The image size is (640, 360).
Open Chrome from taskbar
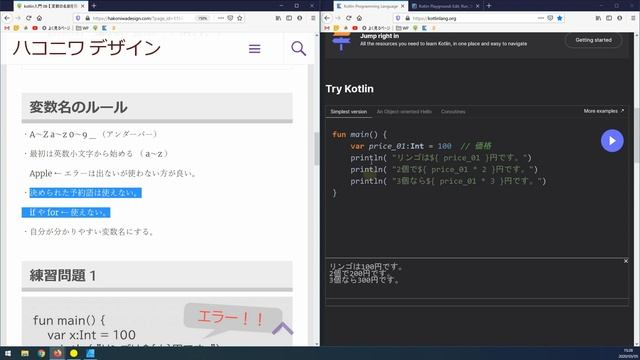click(41, 353)
